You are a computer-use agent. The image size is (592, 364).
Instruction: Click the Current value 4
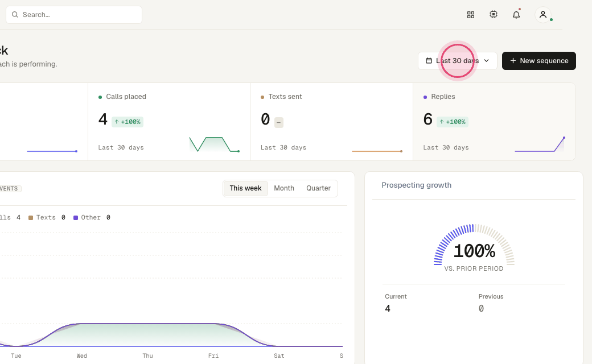click(x=388, y=309)
